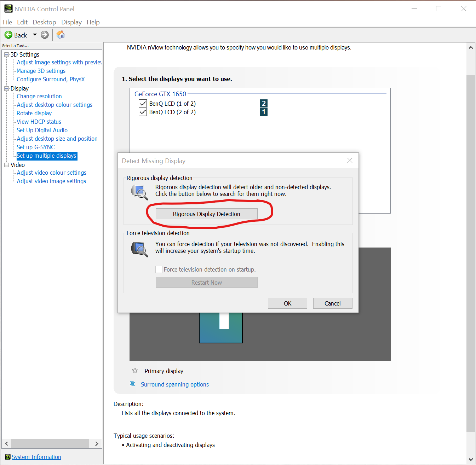The width and height of the screenshot is (476, 465).
Task: Click the NVIDIA Control Panel title icon
Action: tap(8, 8)
